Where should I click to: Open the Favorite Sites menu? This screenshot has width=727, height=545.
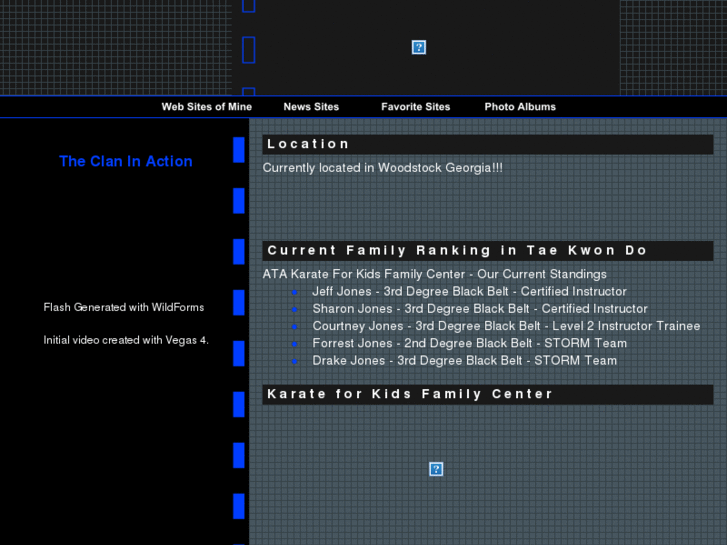(x=415, y=107)
